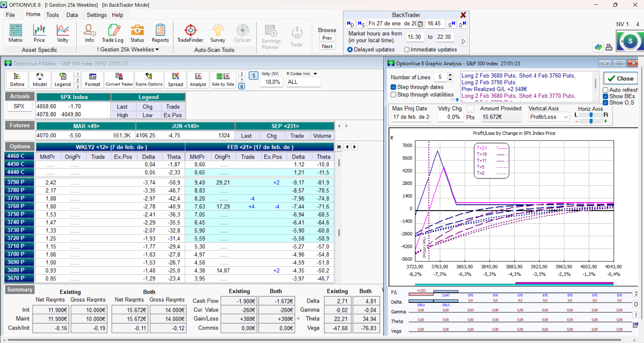The image size is (644, 343).
Task: Show next options expiration column
Action: (354, 147)
